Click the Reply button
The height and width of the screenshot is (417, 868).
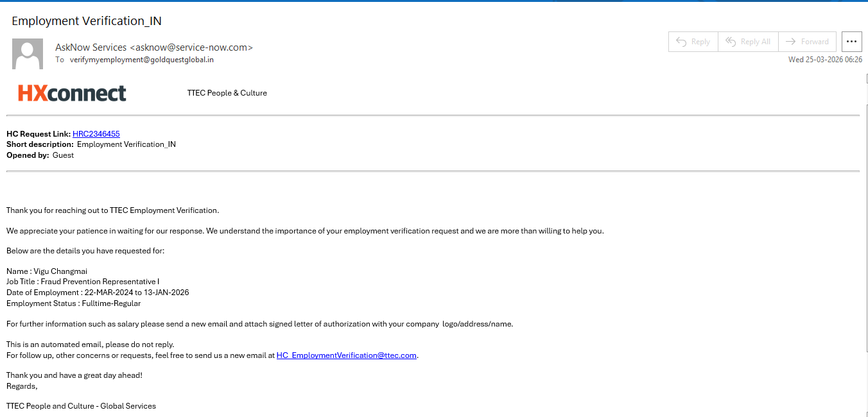tap(693, 42)
